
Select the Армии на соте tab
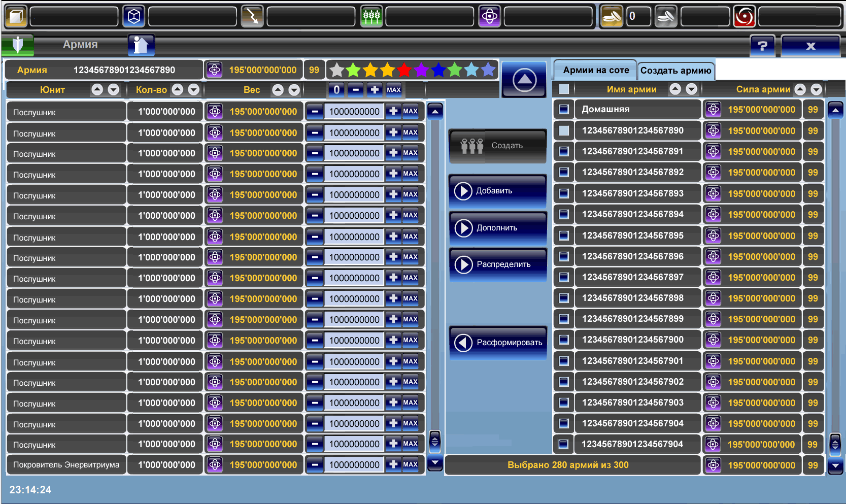[x=595, y=70]
